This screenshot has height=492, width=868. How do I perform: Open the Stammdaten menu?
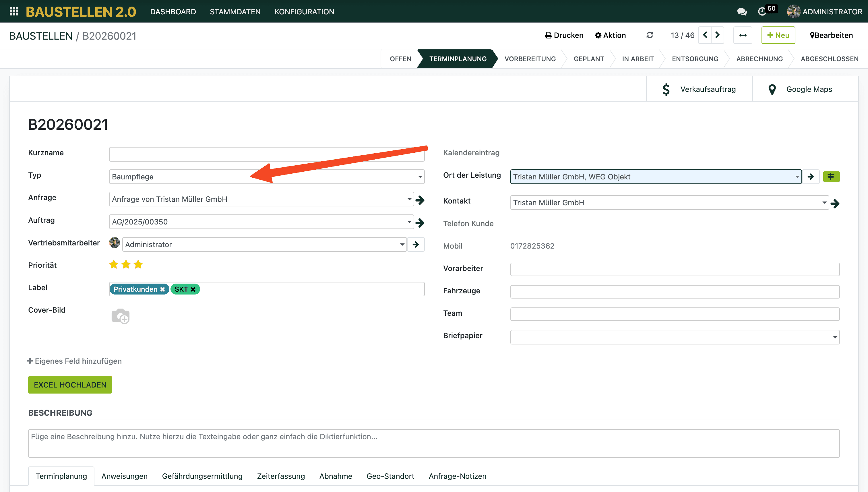click(235, 11)
